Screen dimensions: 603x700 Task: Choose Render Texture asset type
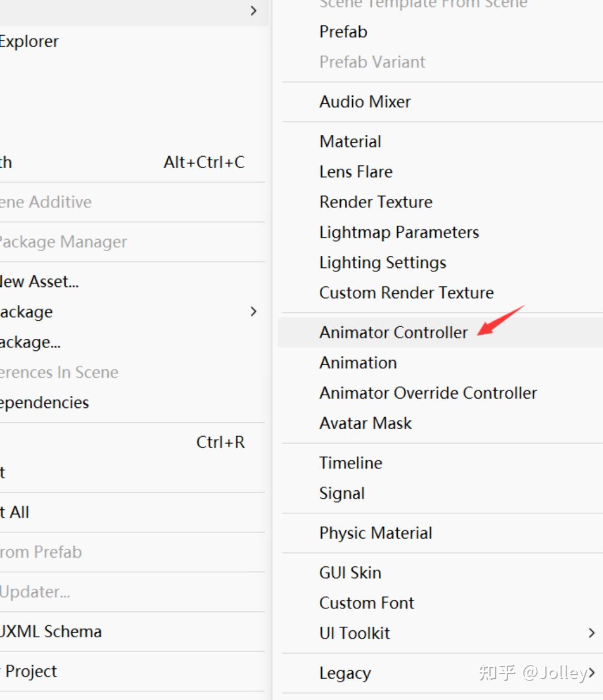[x=375, y=202]
